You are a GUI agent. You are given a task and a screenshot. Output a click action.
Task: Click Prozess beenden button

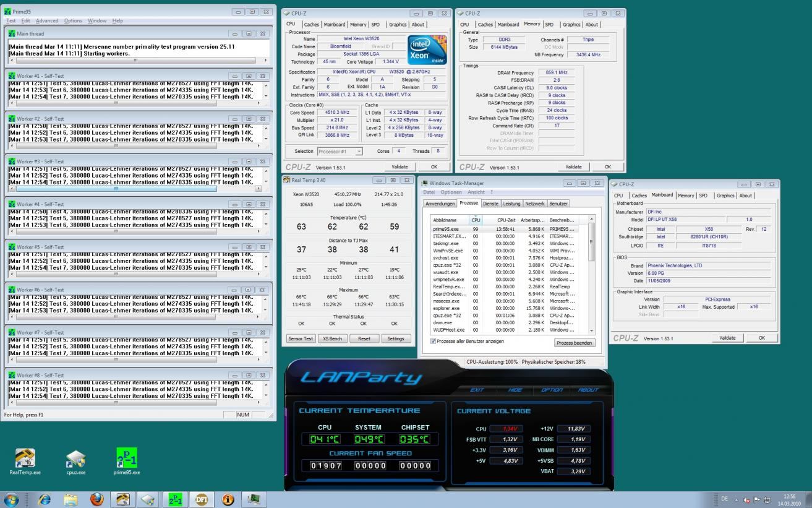[x=575, y=343]
